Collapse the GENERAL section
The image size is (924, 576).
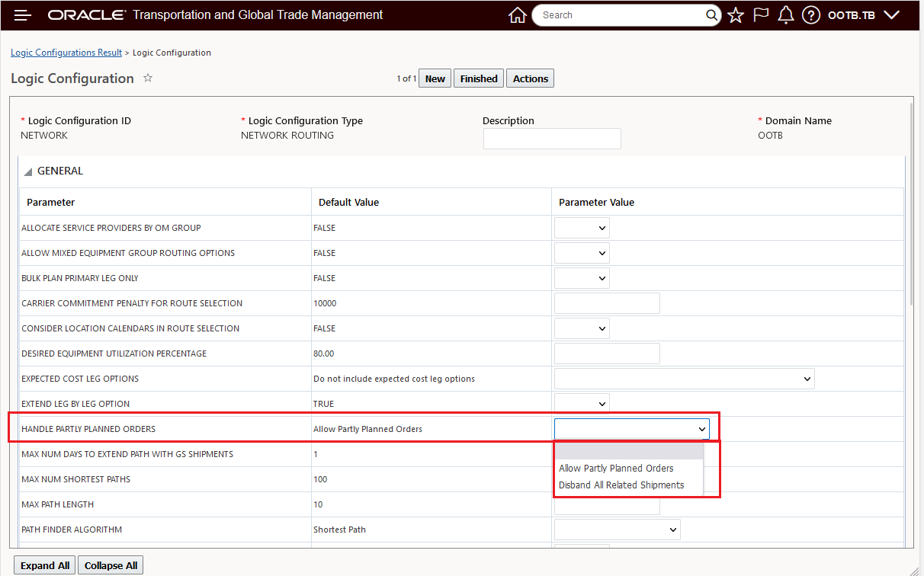click(x=28, y=171)
